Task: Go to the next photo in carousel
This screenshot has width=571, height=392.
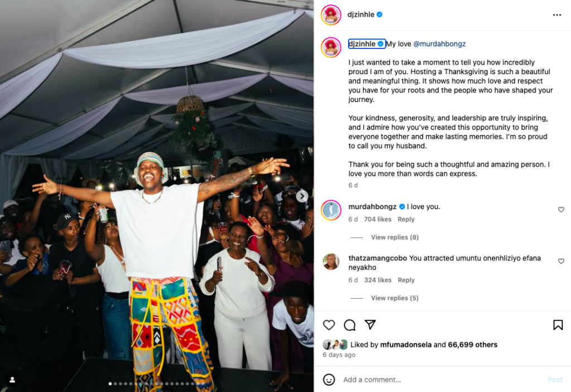Action: (x=302, y=196)
